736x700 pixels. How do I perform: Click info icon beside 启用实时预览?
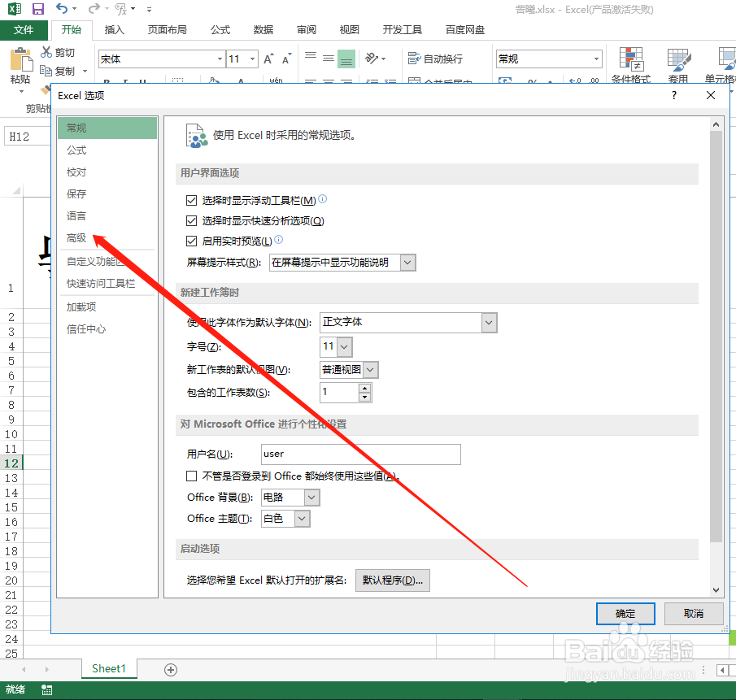pyautogui.click(x=278, y=239)
